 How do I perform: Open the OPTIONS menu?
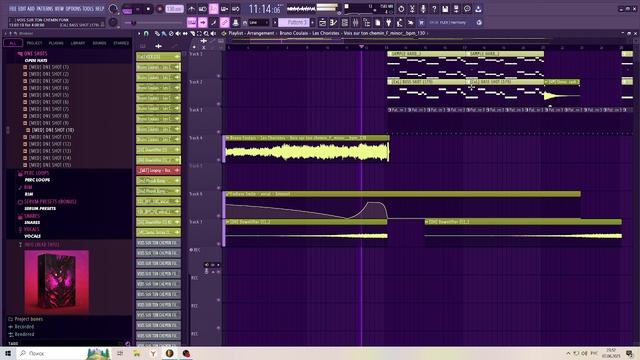coord(73,9)
